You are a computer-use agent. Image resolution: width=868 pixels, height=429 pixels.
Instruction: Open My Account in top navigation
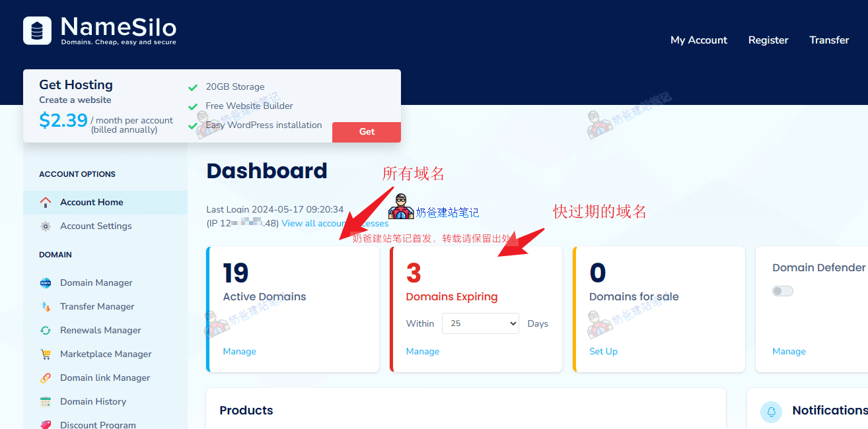coord(698,40)
